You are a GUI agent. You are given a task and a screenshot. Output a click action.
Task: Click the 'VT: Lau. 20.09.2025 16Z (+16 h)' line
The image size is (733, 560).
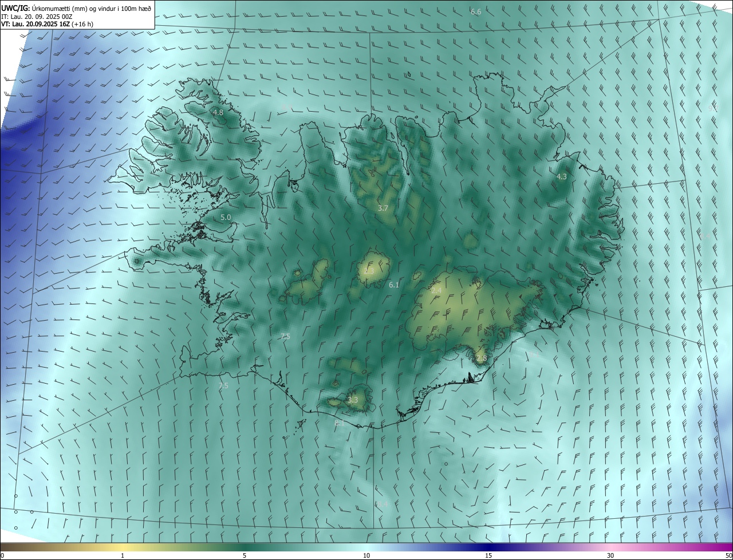pos(47,24)
